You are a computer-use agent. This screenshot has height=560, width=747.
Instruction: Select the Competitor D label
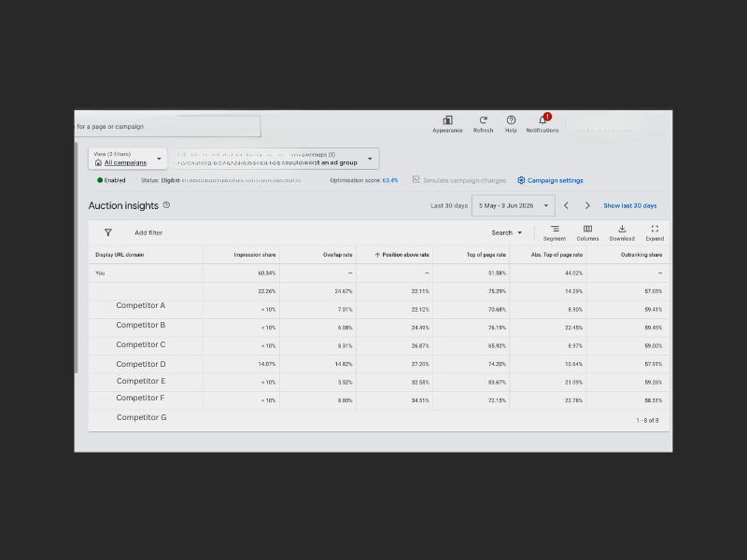141,364
